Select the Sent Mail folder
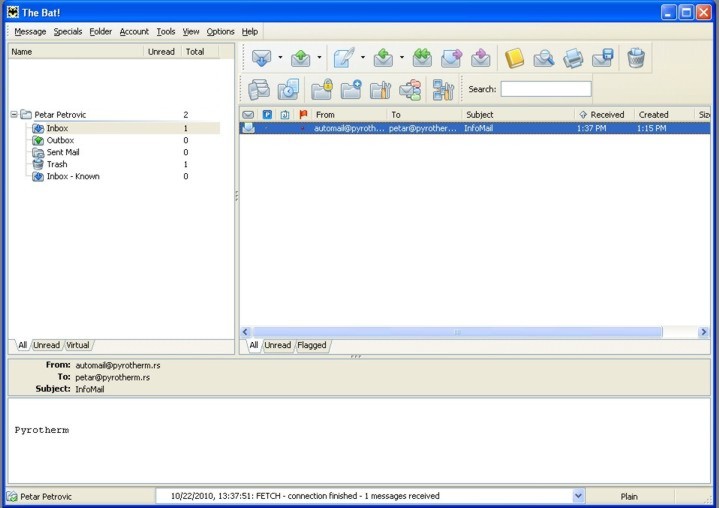This screenshot has height=508, width=719. (63, 152)
